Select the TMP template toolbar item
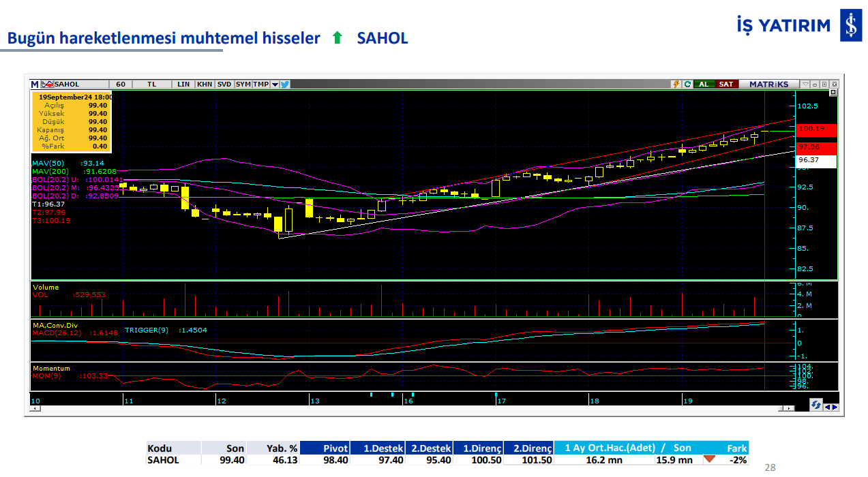868x477 pixels. point(260,84)
